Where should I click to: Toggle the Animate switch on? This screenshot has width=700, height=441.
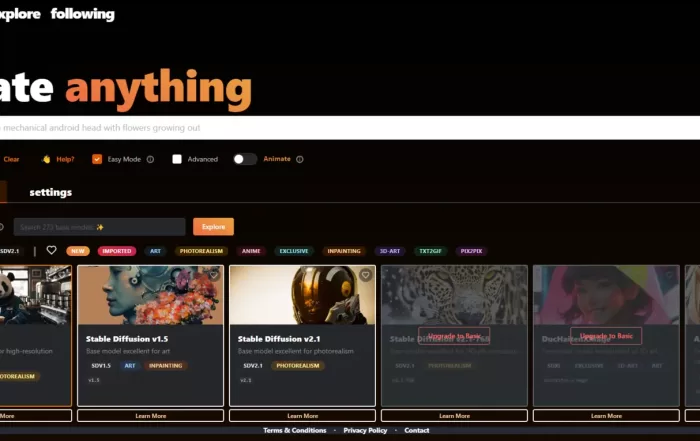245,159
